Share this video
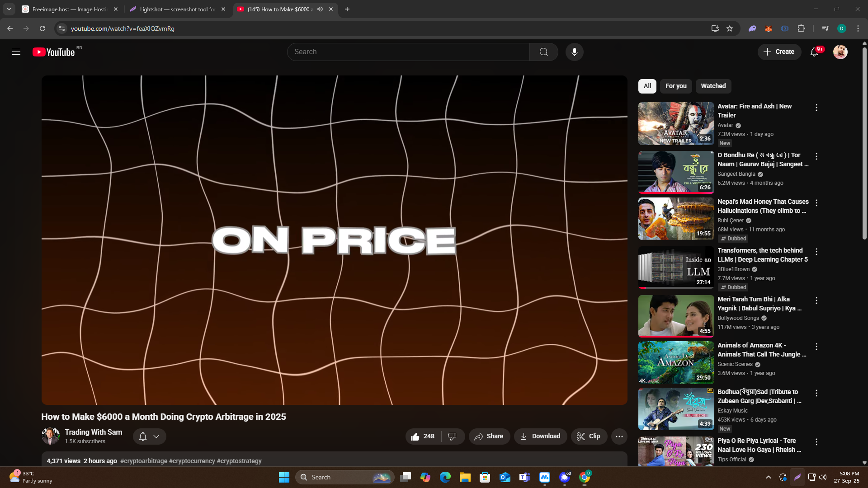This screenshot has height=488, width=868. coord(489,436)
